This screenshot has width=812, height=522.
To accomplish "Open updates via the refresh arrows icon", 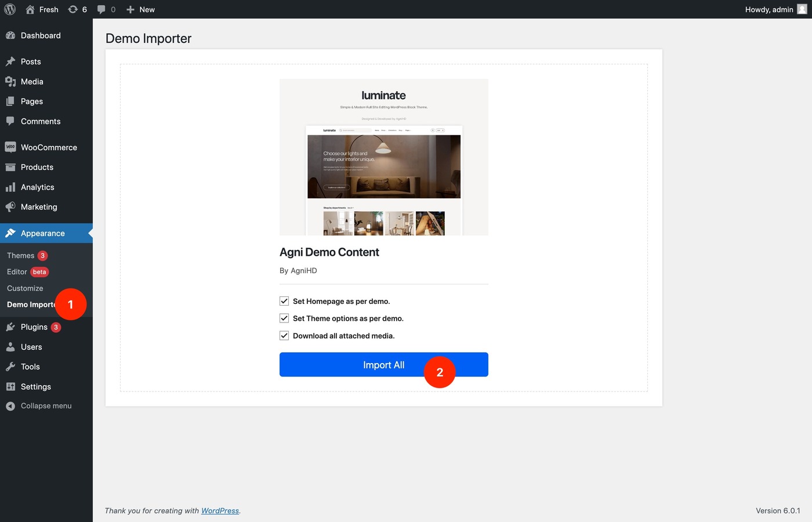I will pyautogui.click(x=72, y=9).
